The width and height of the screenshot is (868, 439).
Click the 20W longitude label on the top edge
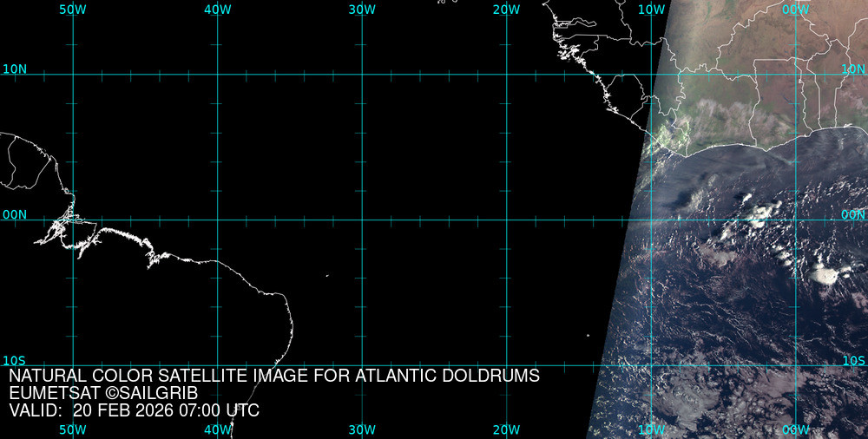click(x=506, y=10)
